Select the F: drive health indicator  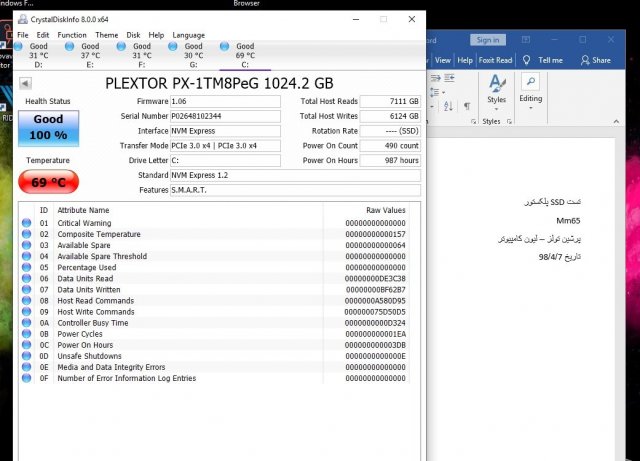click(x=141, y=51)
